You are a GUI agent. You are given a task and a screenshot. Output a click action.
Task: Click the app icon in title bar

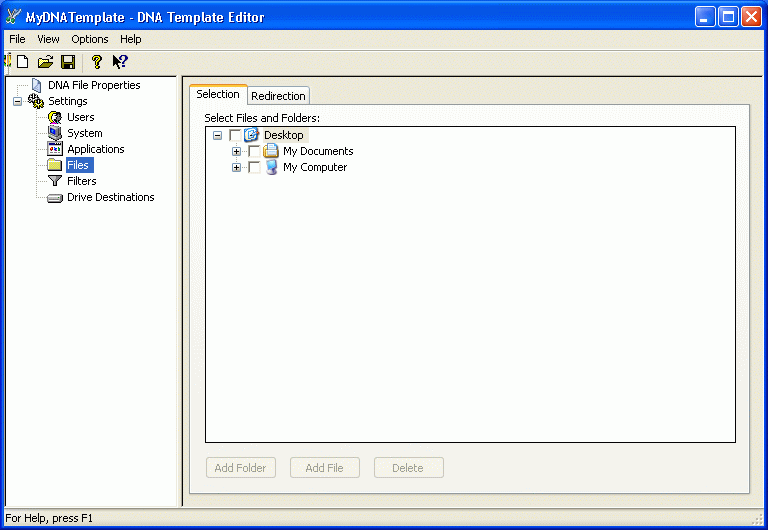tap(13, 17)
